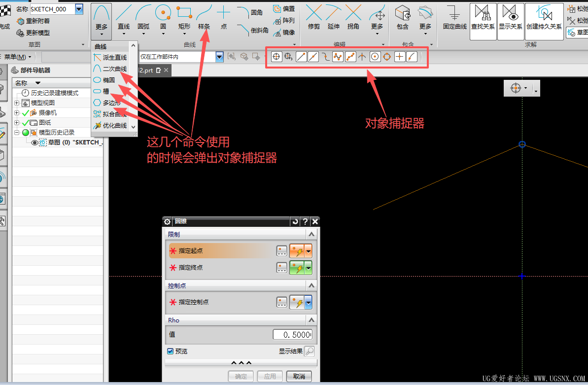Click the 取消 cancel button
The image size is (588, 385).
[x=299, y=376]
